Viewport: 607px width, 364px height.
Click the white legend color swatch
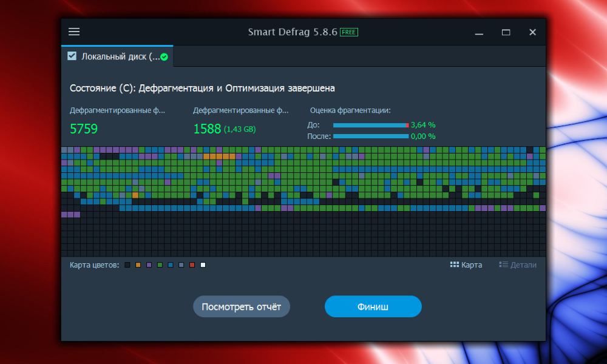click(x=203, y=265)
